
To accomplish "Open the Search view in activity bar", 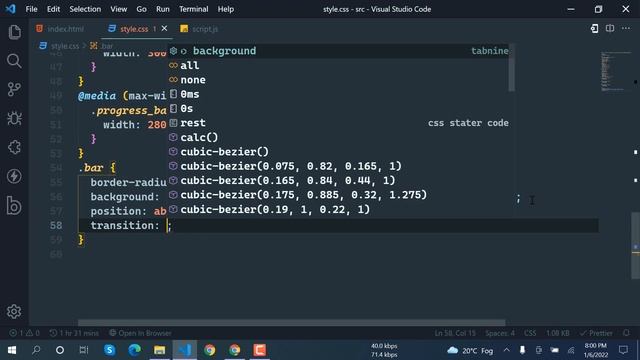I will (x=14, y=61).
